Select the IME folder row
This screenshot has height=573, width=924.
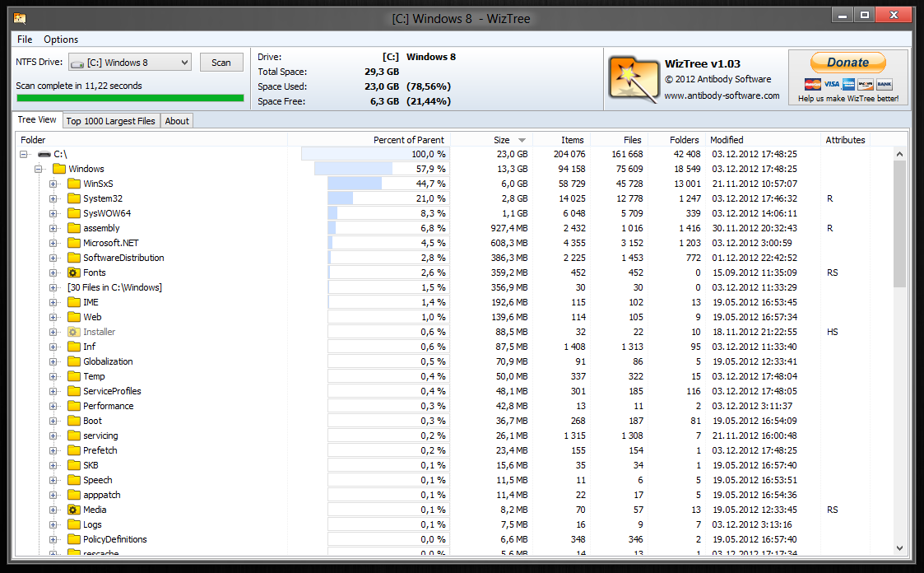click(454, 302)
